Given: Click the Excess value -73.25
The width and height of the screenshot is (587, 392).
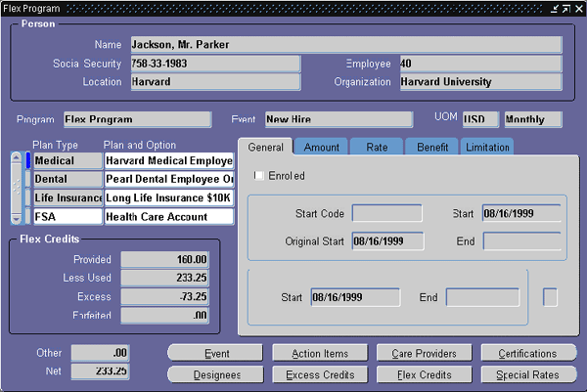Looking at the screenshot, I should coord(164,296).
